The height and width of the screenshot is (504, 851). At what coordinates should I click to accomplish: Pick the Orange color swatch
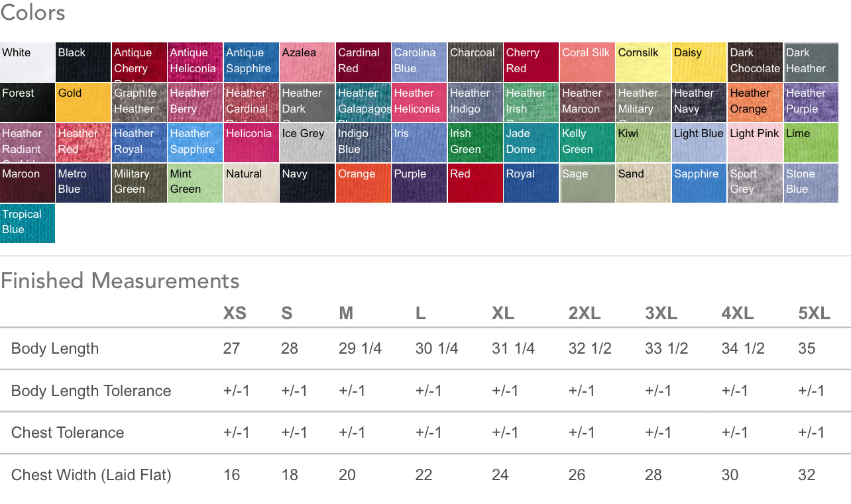[x=363, y=183]
